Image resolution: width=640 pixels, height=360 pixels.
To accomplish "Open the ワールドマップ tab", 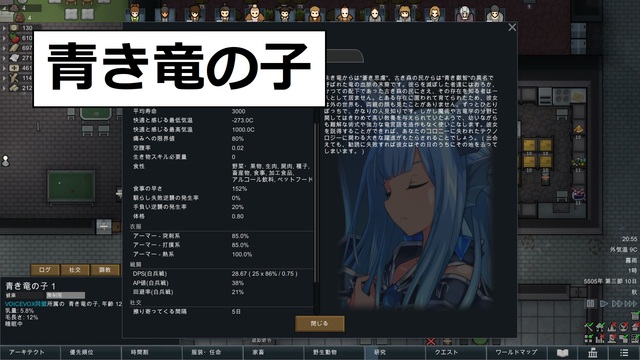I will click(516, 353).
